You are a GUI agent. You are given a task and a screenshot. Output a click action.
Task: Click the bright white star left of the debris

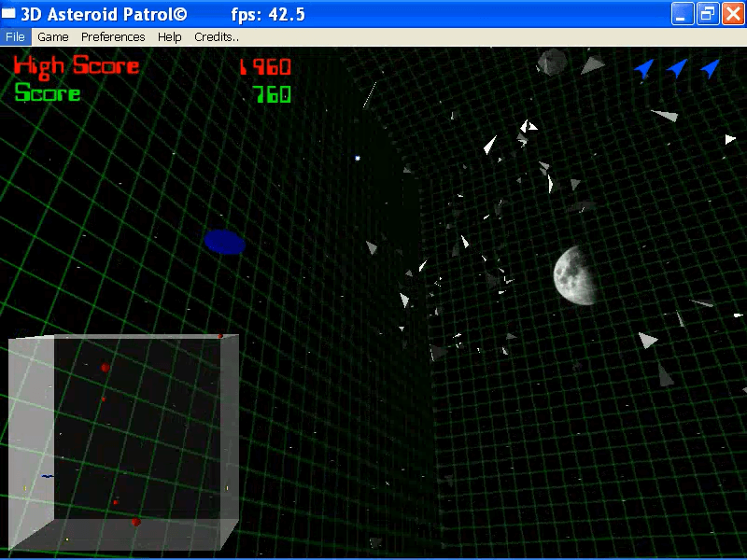click(x=358, y=158)
